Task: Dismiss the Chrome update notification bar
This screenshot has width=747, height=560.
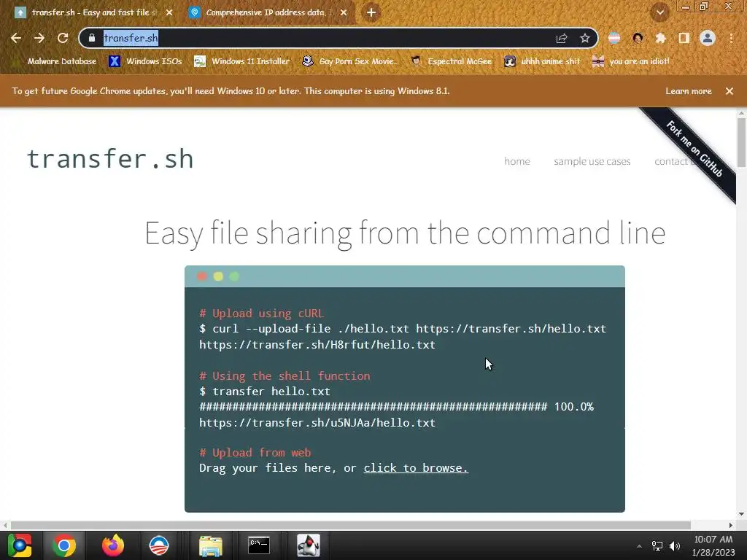Action: pyautogui.click(x=729, y=91)
